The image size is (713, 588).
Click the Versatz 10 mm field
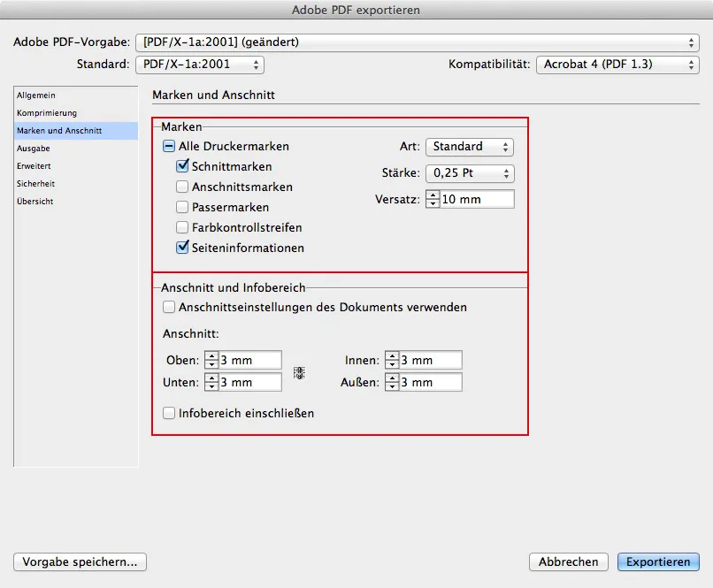pos(477,199)
